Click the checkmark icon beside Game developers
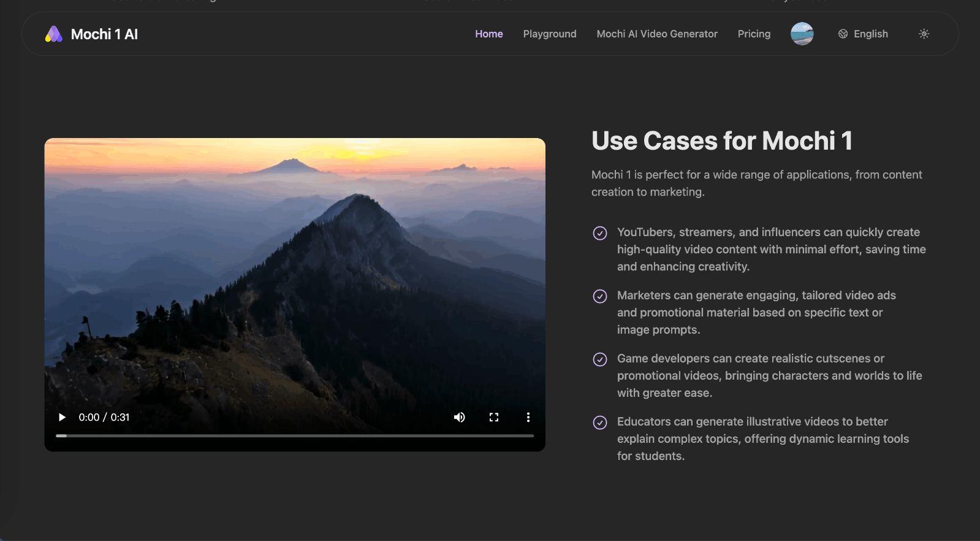The image size is (980, 541). click(x=600, y=359)
